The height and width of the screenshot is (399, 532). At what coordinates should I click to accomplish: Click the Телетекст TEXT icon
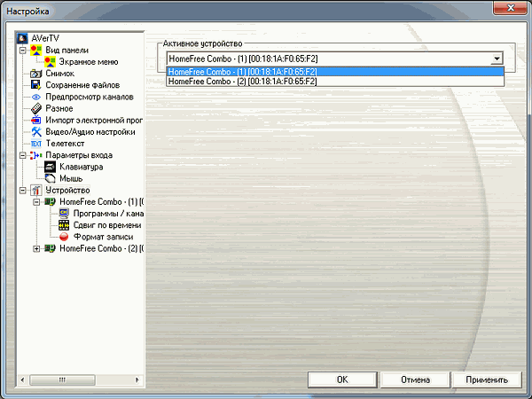[x=36, y=144]
